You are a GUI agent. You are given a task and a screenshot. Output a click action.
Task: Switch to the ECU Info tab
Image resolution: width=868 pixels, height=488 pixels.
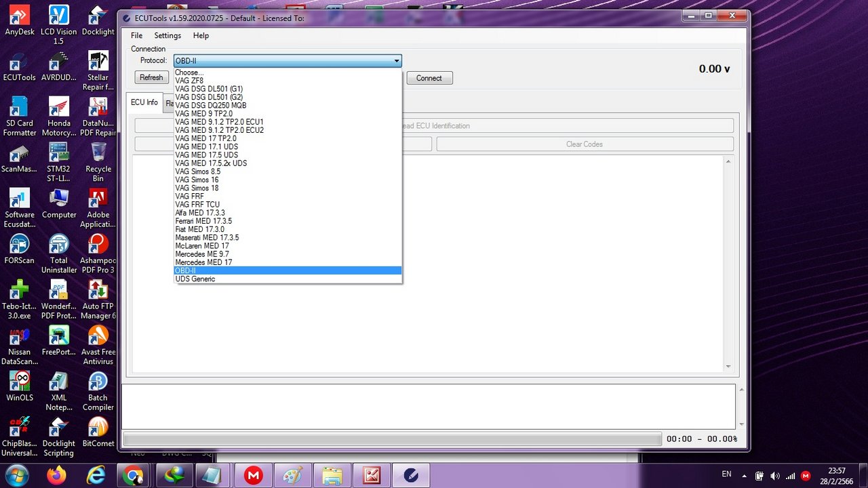pyautogui.click(x=144, y=102)
